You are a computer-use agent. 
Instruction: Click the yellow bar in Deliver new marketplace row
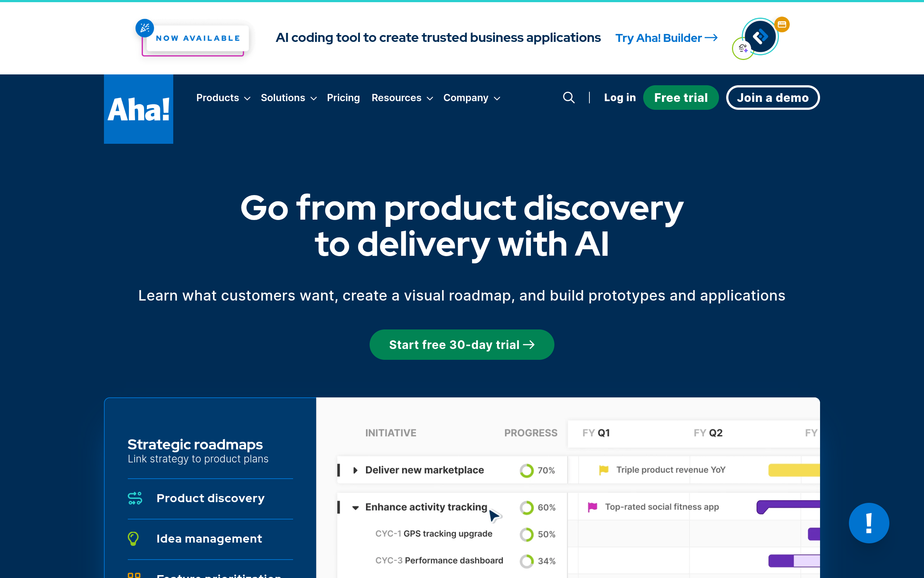point(794,470)
